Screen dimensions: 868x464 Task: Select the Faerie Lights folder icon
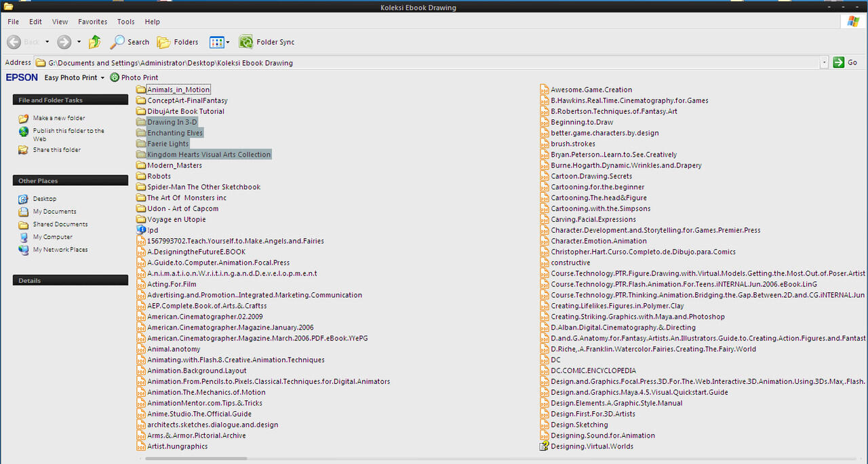(141, 144)
